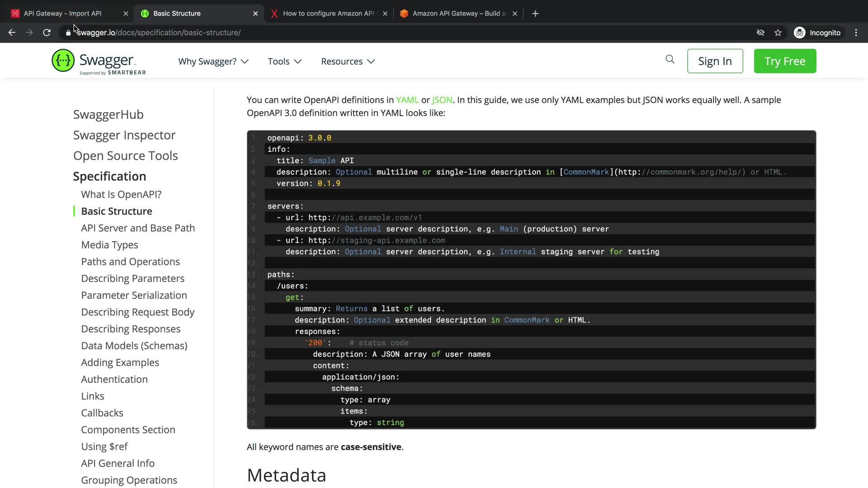
Task: Expand the Resources dropdown menu
Action: coord(348,61)
